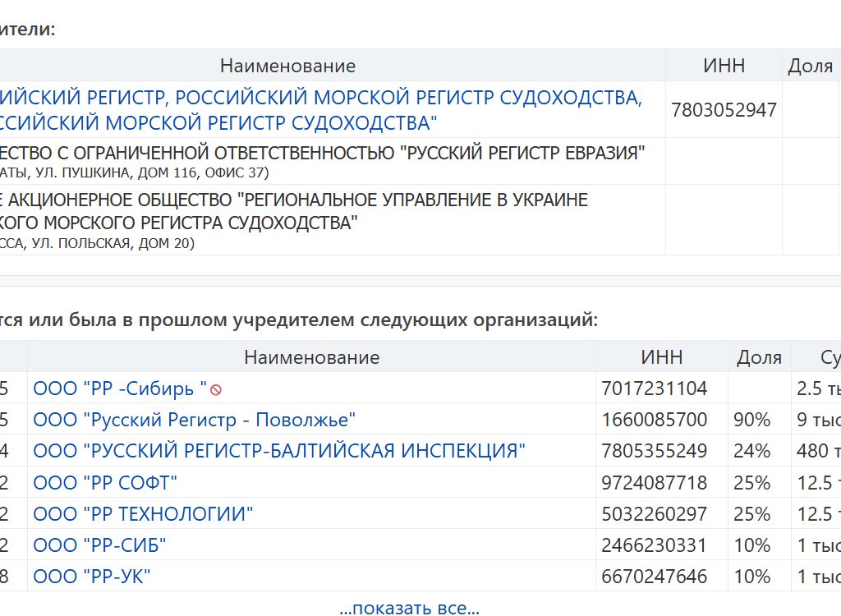Expand the list with "...показать все..."
The height and width of the screenshot is (616, 841).
click(x=409, y=608)
